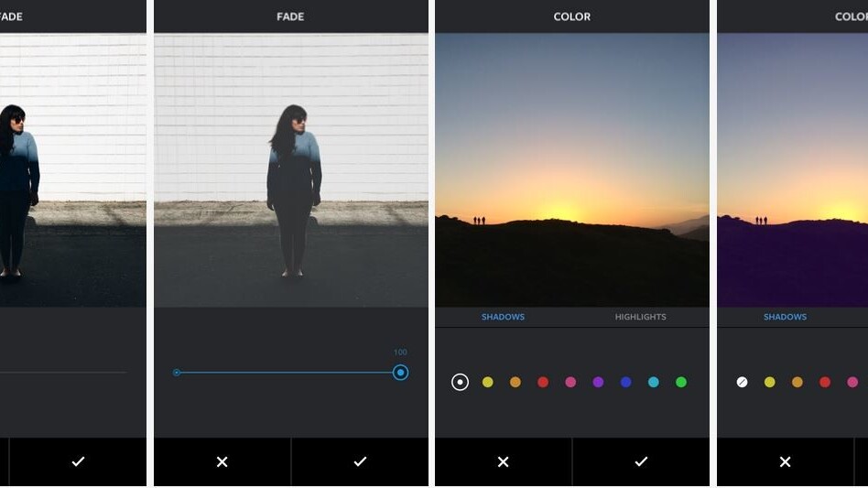The height and width of the screenshot is (488, 868).
Task: Cancel the Fade edit showing slider at 100
Action: (x=222, y=462)
